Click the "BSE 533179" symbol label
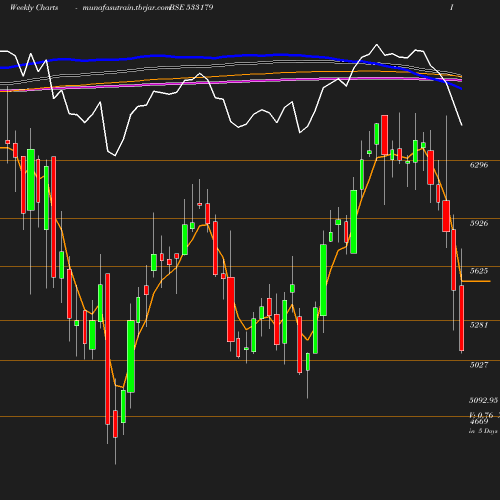Screen dimensions: 500x500 click(192, 8)
